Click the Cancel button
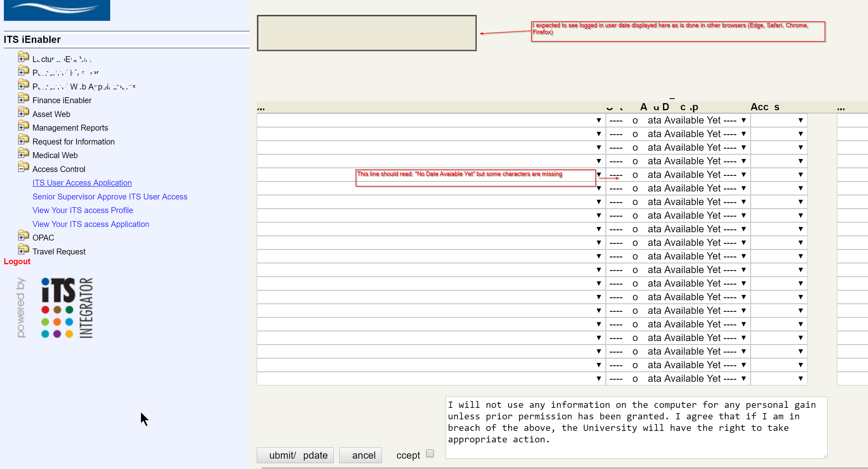Screen dimensions: 868x469 click(360, 455)
